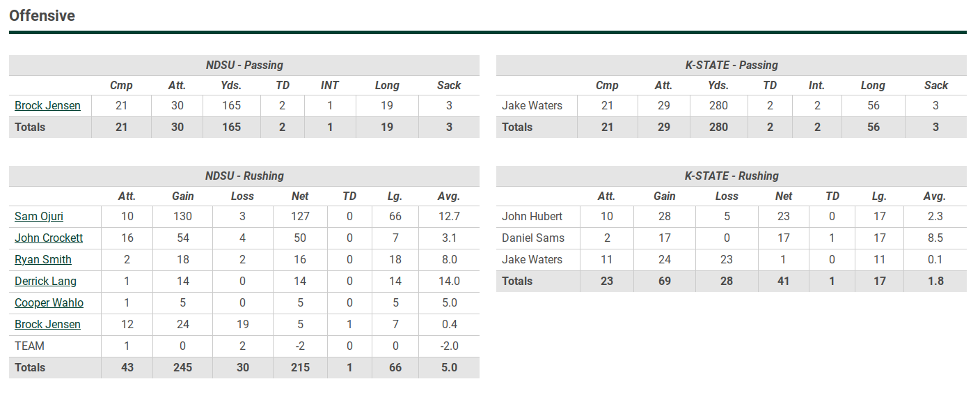Image resolution: width=980 pixels, height=393 pixels.
Task: Open Cooper Wahlo player link
Action: [49, 303]
